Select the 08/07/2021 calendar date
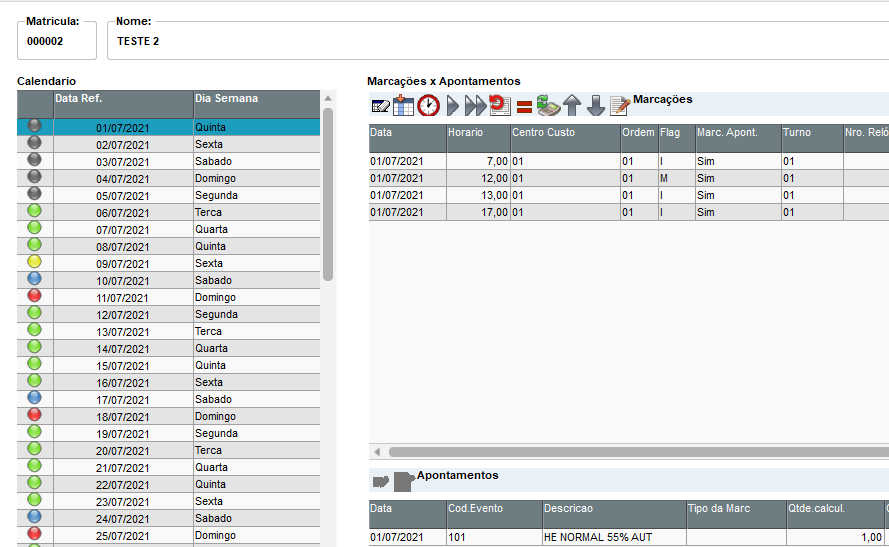This screenshot has width=889, height=547. (124, 247)
